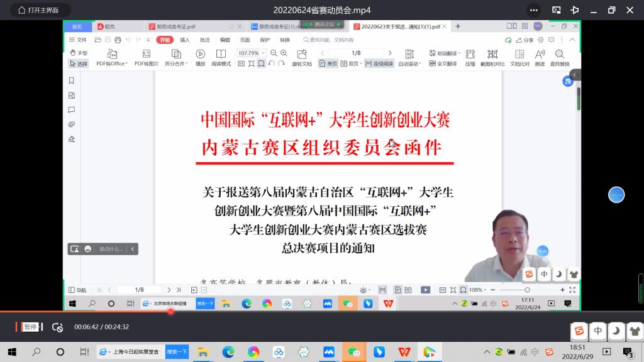
Task: Toggle 连续阅读 continuous reading mode
Action: 379,63
